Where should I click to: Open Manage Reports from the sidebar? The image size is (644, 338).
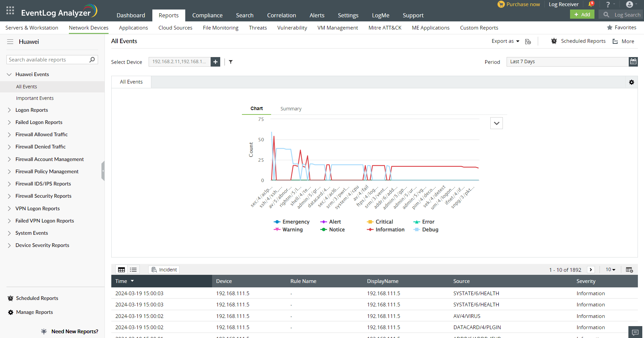pyautogui.click(x=34, y=312)
